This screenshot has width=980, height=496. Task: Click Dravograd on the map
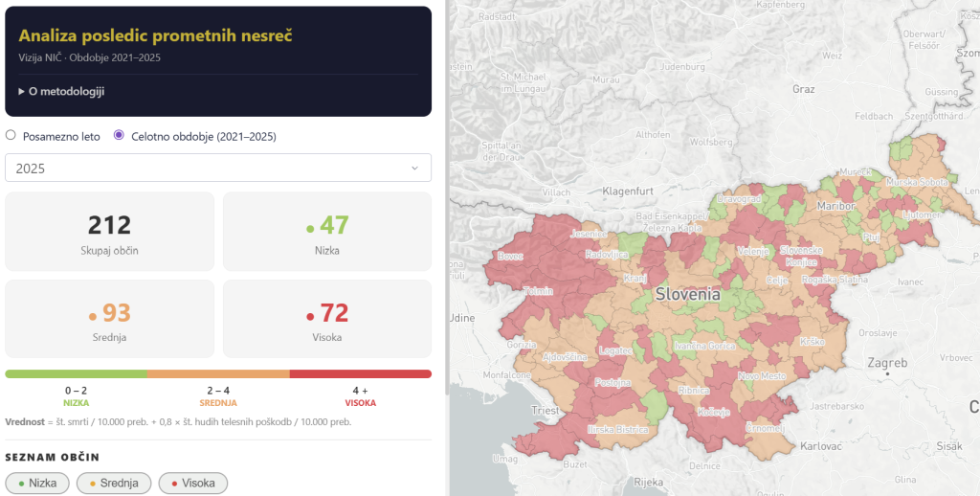pyautogui.click(x=739, y=199)
